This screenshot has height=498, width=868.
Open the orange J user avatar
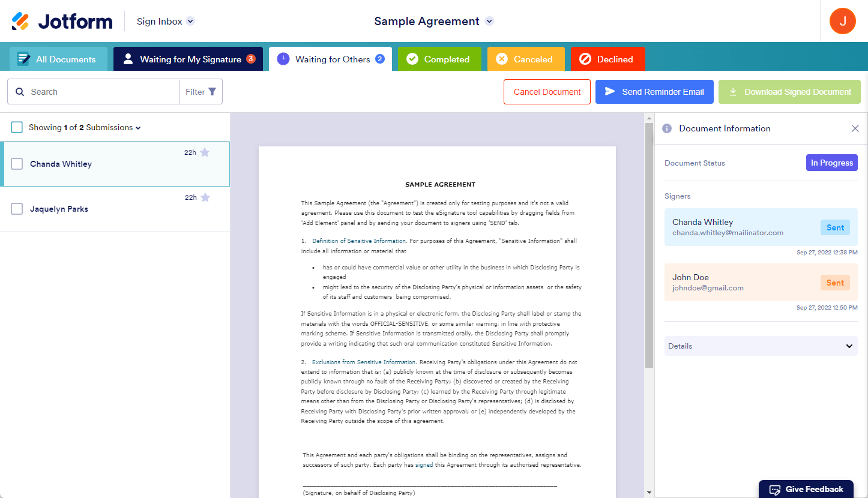tap(843, 21)
